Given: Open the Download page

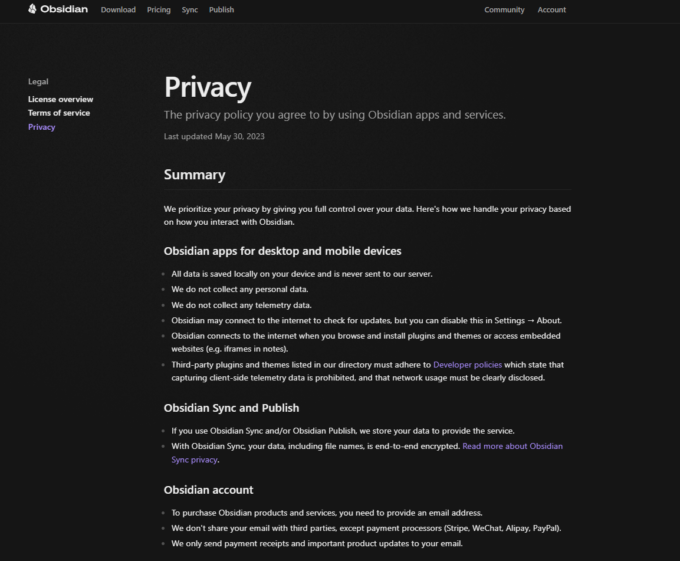Looking at the screenshot, I should pyautogui.click(x=118, y=10).
